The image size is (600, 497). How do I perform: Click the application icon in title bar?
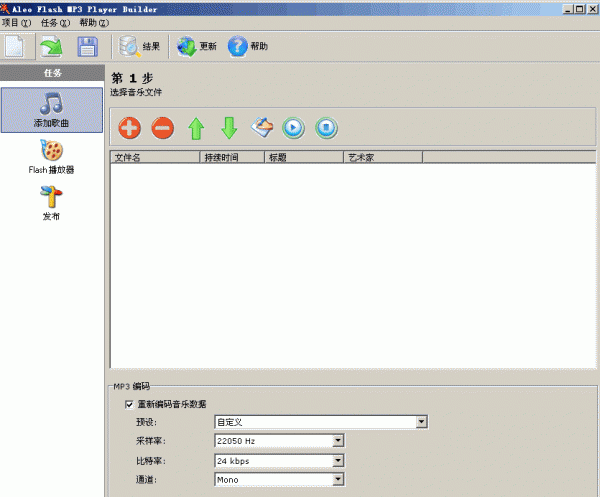pyautogui.click(x=5, y=8)
